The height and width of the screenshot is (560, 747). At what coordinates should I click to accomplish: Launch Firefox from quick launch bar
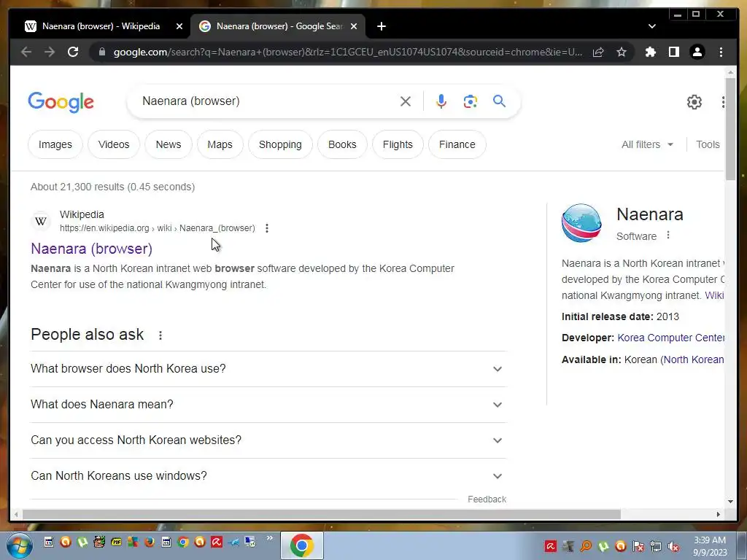149,542
